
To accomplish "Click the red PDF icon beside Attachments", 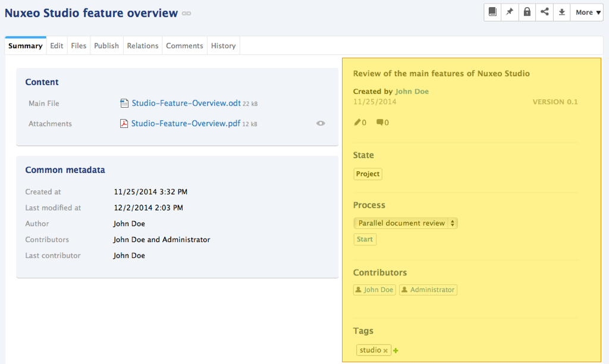I will tap(124, 124).
